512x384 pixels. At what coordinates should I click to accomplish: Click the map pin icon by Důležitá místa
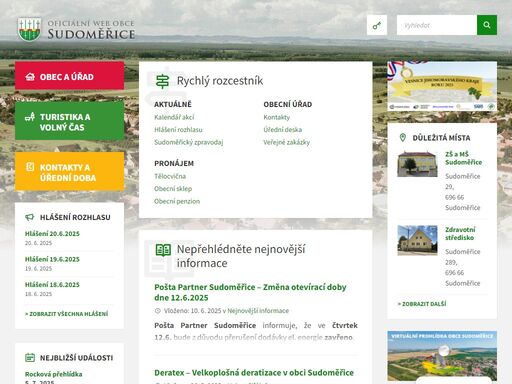(403, 138)
